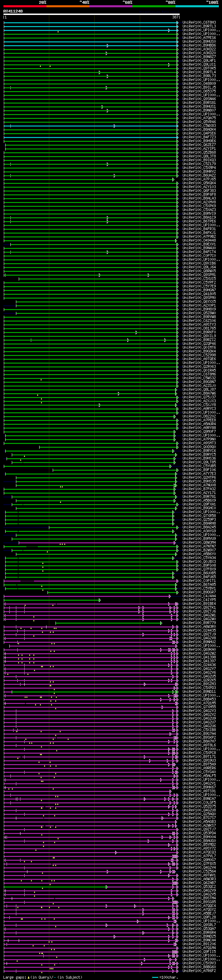Image resolution: width=222 pixels, height=980 pixels.
Task: Select hit label UniRef100_C5YUB5
Action: click(x=199, y=467)
